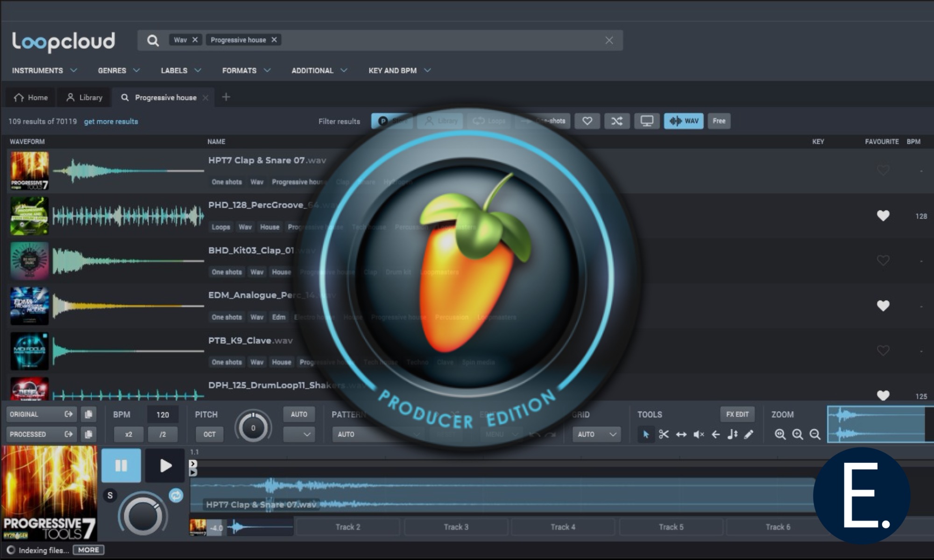
Task: Toggle the desktop monitor filter
Action: [x=647, y=121]
